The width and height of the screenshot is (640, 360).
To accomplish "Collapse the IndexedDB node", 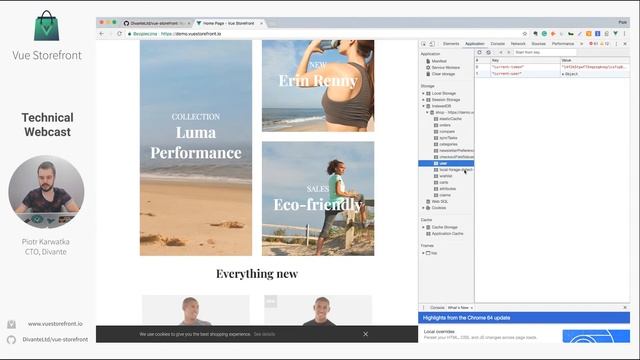I will 423,106.
